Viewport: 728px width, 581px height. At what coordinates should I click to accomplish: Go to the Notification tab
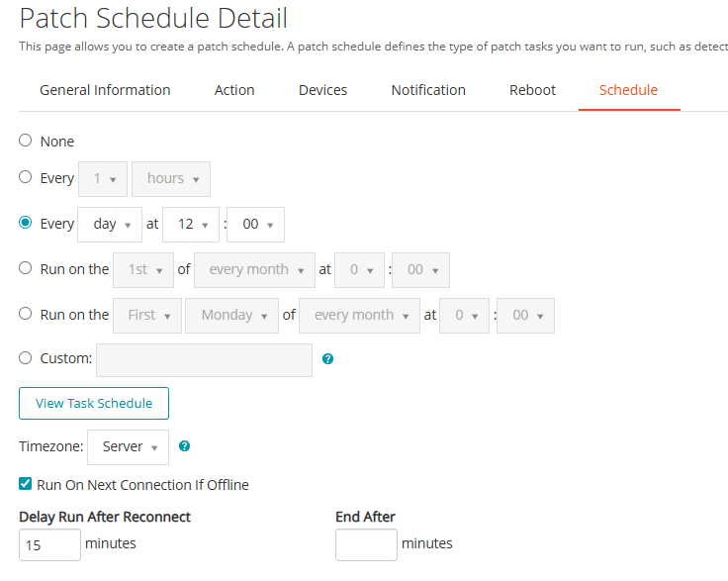click(x=428, y=90)
